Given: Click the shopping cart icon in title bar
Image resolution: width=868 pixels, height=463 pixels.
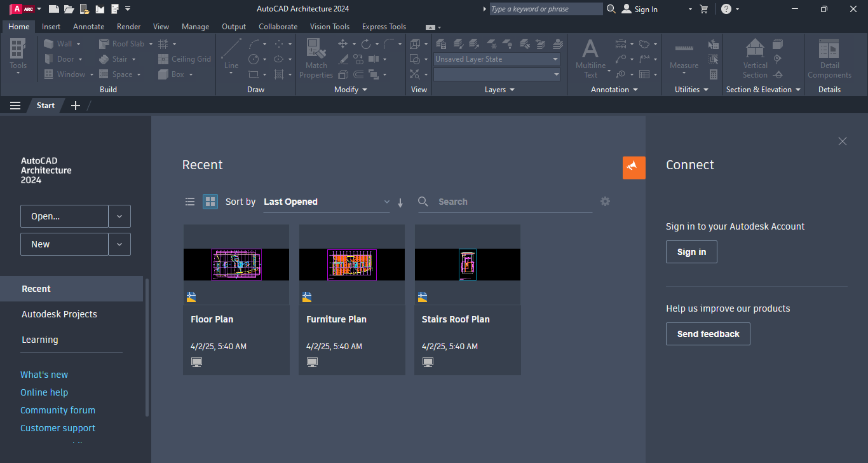Looking at the screenshot, I should coord(703,9).
